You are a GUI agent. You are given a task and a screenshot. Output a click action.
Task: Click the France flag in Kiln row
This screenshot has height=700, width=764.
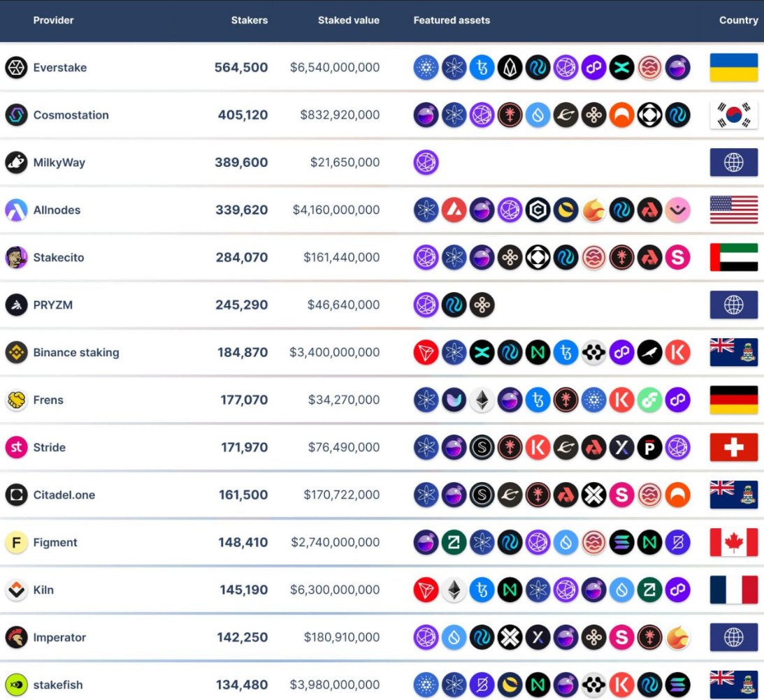coord(734,590)
